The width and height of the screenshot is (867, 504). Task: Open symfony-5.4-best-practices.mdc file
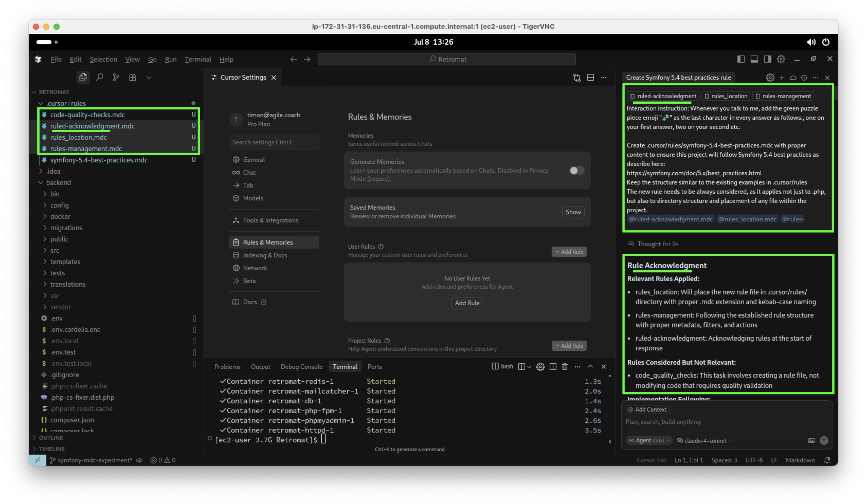point(99,160)
